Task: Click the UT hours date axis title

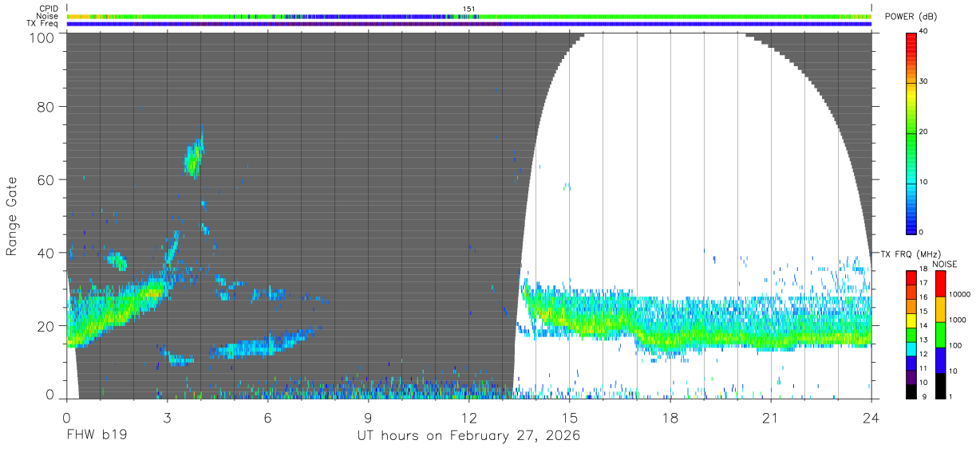Action: click(x=468, y=436)
